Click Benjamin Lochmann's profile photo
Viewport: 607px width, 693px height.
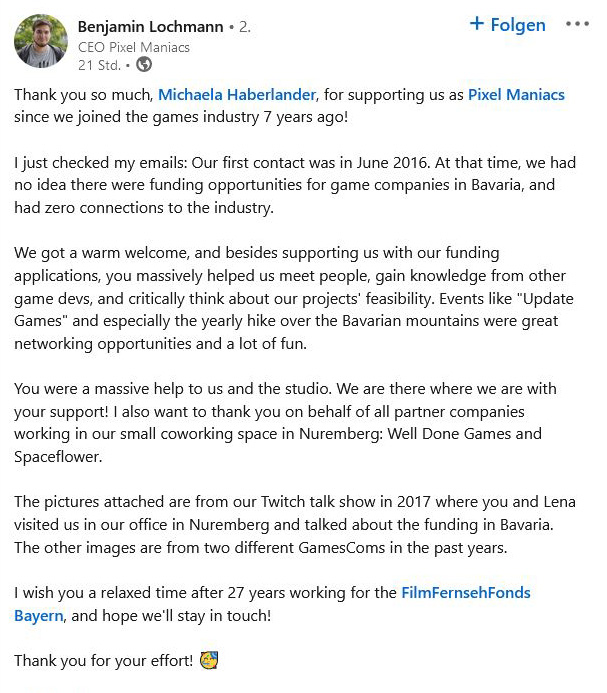(x=41, y=41)
